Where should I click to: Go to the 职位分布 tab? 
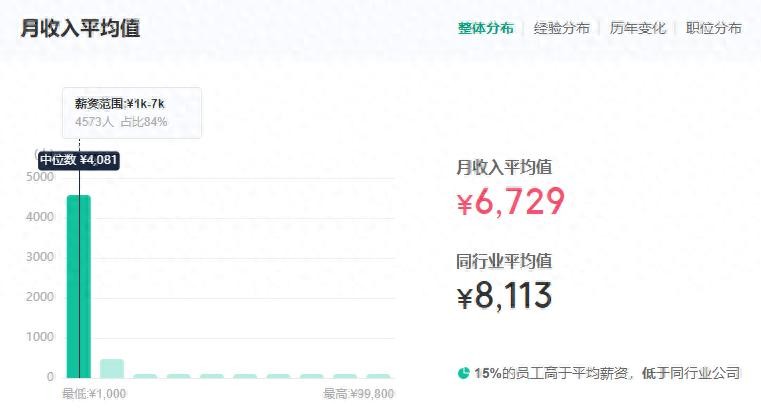pos(714,28)
